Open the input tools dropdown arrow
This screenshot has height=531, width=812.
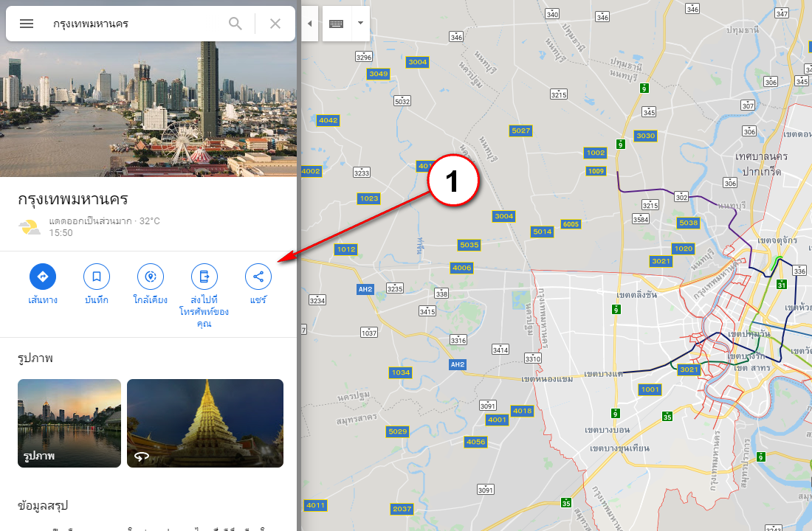tap(360, 24)
